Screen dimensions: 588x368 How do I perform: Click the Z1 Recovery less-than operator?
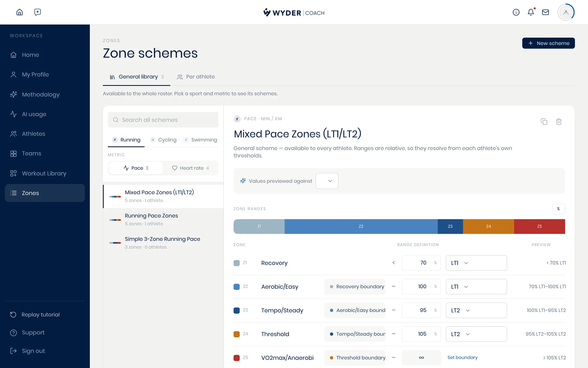(393, 263)
